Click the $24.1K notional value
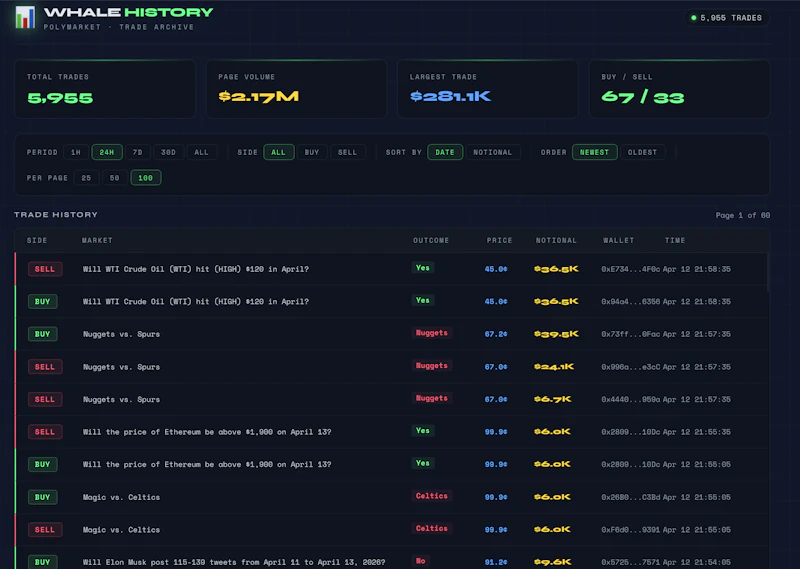This screenshot has height=569, width=800. (554, 366)
